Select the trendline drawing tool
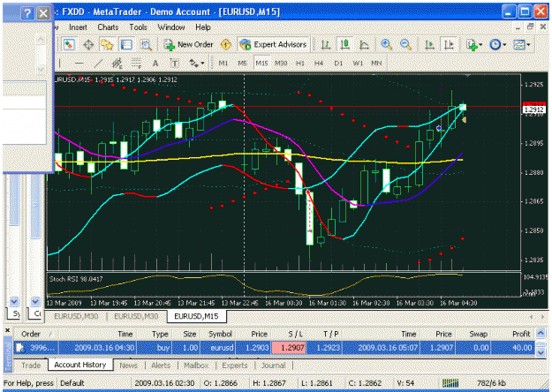This screenshot has width=552, height=392. point(98,64)
